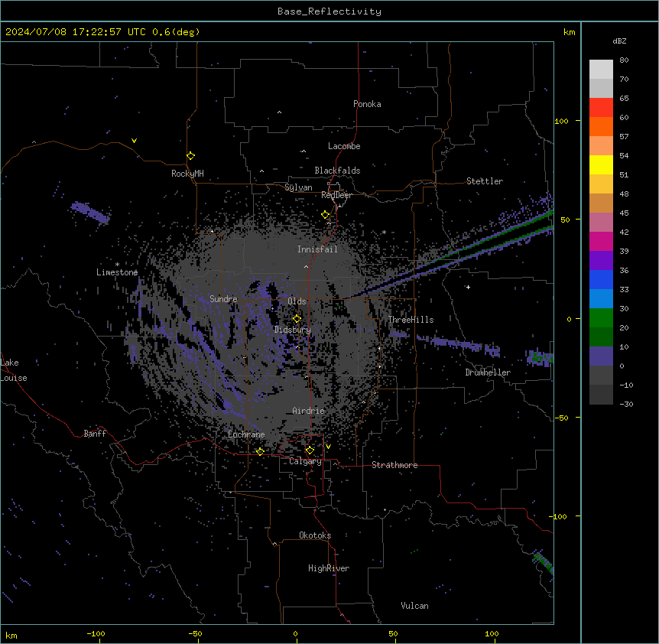The image size is (659, 644).
Task: Select the magenta 39-42 dBZ legend swatch
Action: (x=601, y=241)
